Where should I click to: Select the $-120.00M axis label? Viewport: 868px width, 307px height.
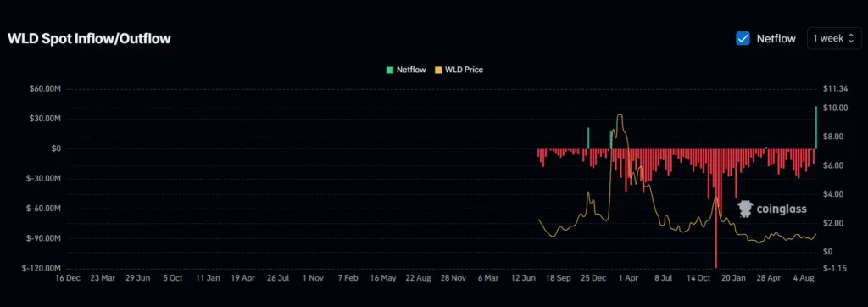click(x=42, y=268)
